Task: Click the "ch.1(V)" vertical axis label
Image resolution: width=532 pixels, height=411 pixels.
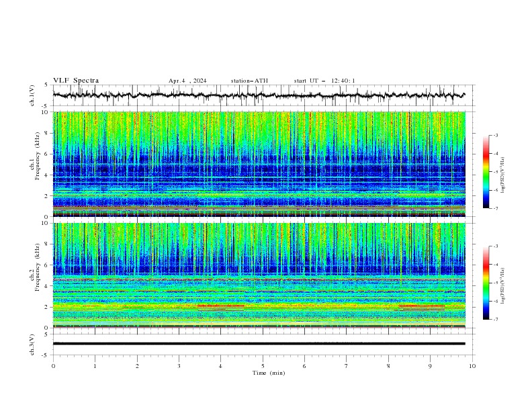Action: pyautogui.click(x=32, y=95)
